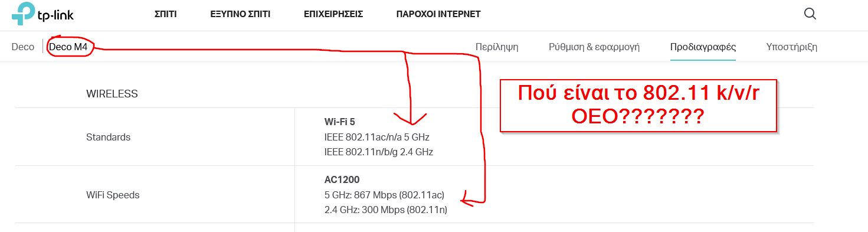Select the ΕΠΙΧΕΙΡΗΣΕΙΣ menu item

333,14
